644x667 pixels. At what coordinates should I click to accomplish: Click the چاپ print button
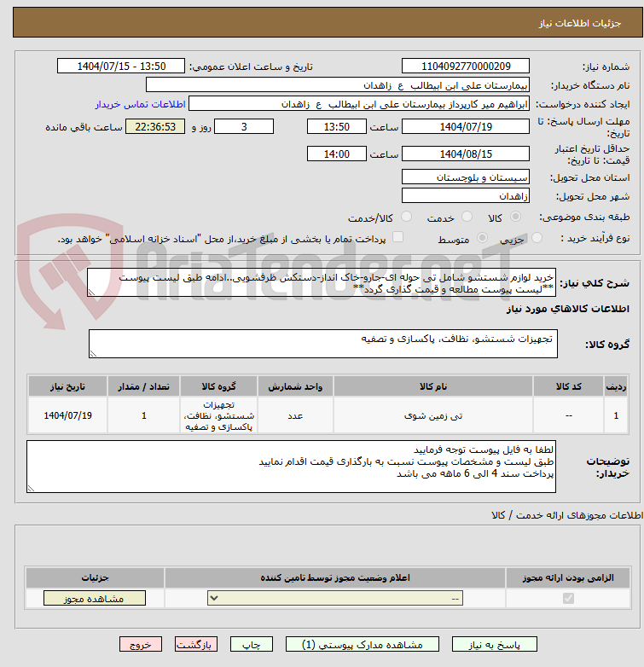pos(252,645)
